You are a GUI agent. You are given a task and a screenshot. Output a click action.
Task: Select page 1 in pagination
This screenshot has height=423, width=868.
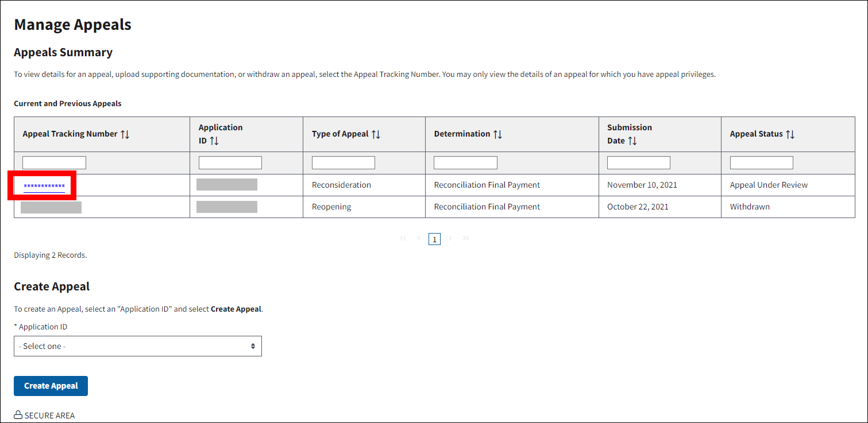click(x=435, y=239)
